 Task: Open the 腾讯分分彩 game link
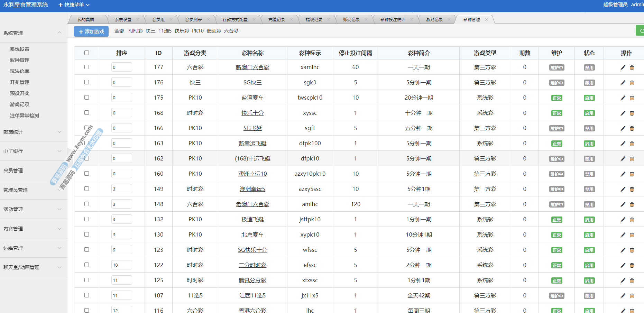252,280
